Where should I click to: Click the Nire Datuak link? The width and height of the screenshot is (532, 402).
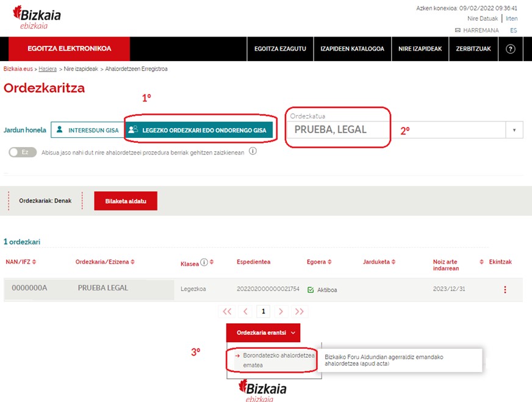[x=483, y=19]
